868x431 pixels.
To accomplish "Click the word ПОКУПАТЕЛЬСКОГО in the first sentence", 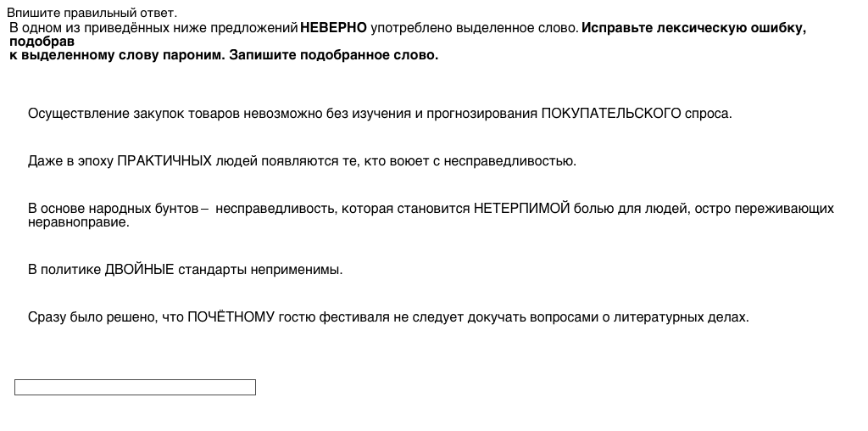I will point(610,114).
